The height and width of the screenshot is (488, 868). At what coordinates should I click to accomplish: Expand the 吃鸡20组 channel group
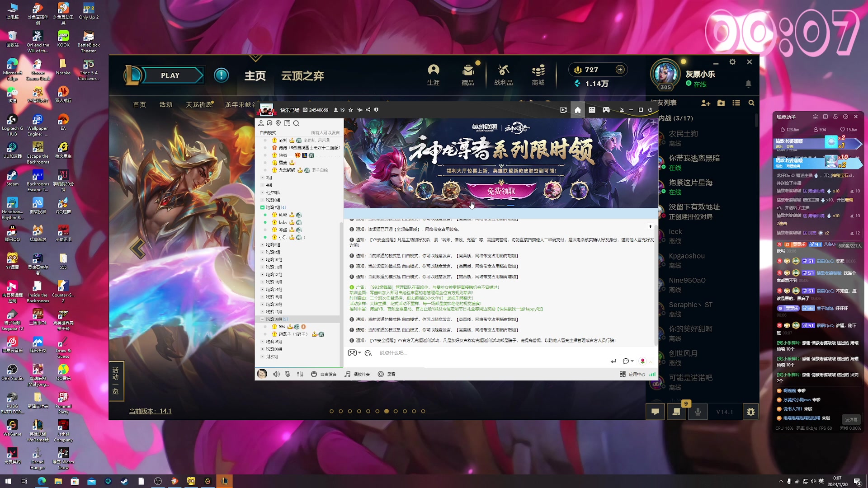(x=262, y=349)
